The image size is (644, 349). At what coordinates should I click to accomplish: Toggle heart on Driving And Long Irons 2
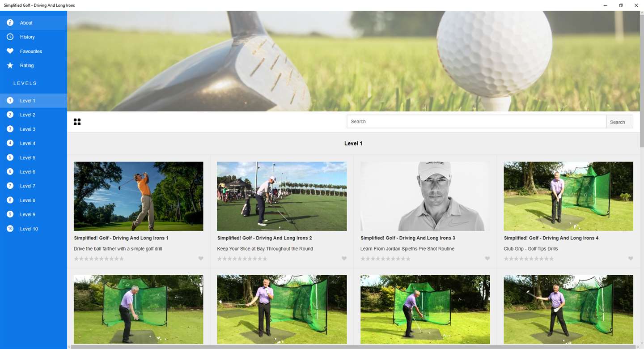(344, 259)
